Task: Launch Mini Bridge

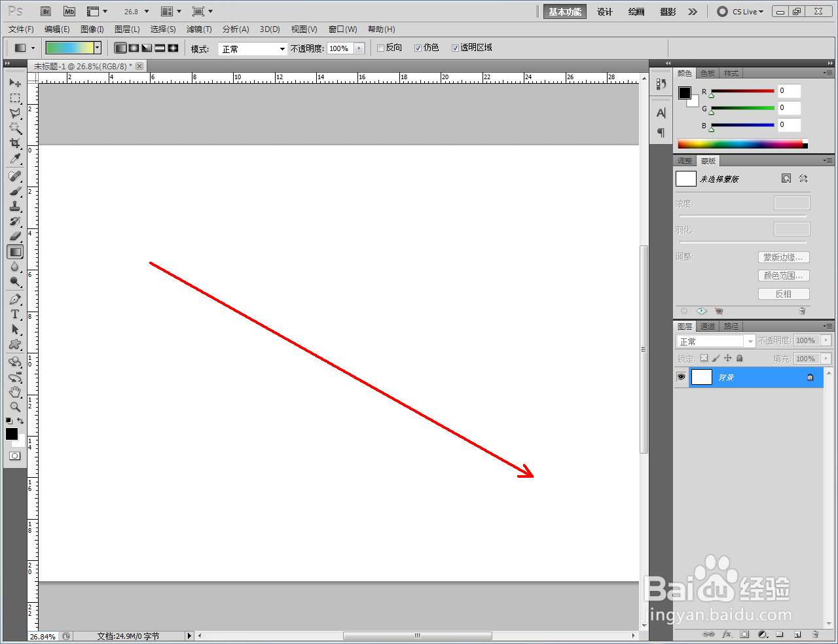Action: [69, 11]
